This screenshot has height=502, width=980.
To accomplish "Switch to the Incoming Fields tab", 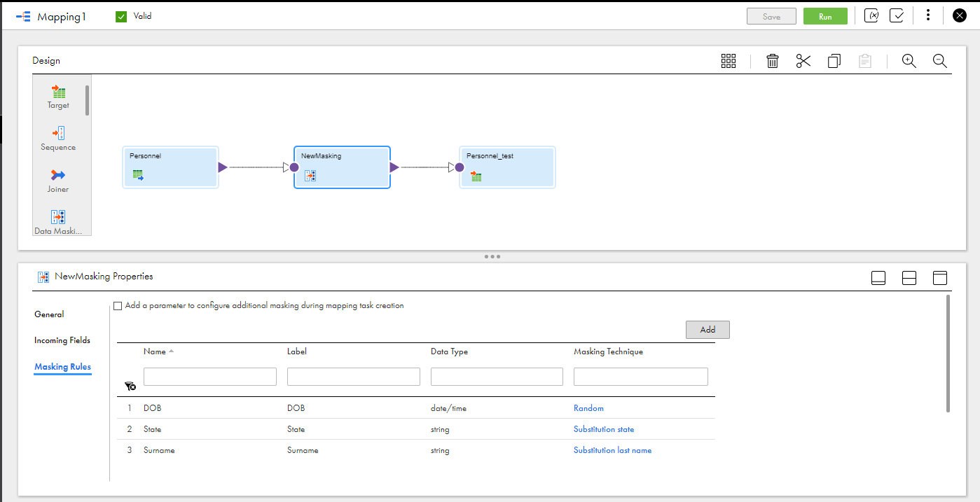I will coord(62,340).
